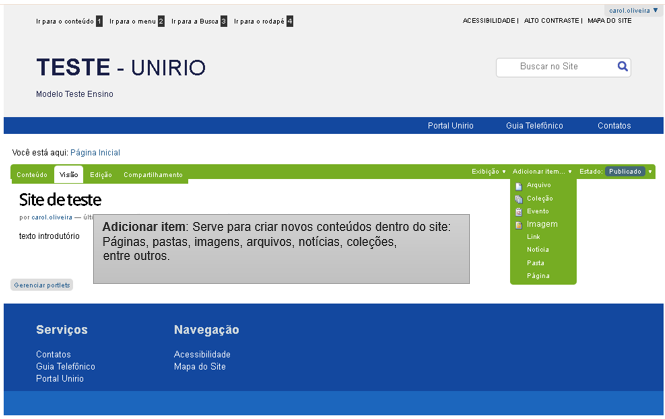Viewport: 665px width, 419px height.
Task: Select the Conteúdo tab
Action: point(32,175)
